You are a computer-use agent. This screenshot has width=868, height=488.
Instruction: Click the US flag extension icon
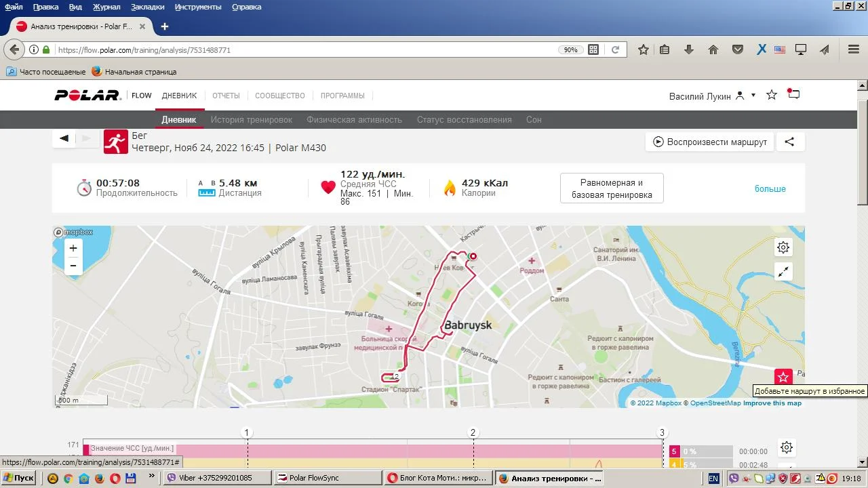click(x=780, y=49)
